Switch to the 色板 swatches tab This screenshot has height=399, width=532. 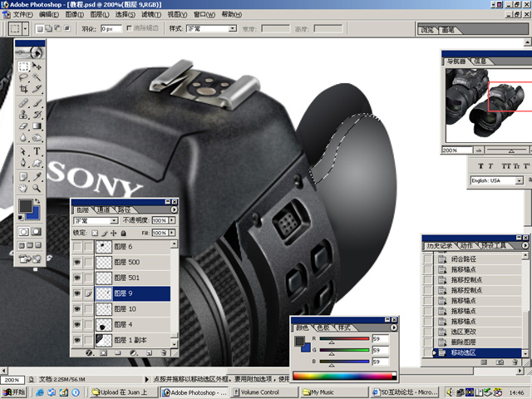(x=323, y=328)
